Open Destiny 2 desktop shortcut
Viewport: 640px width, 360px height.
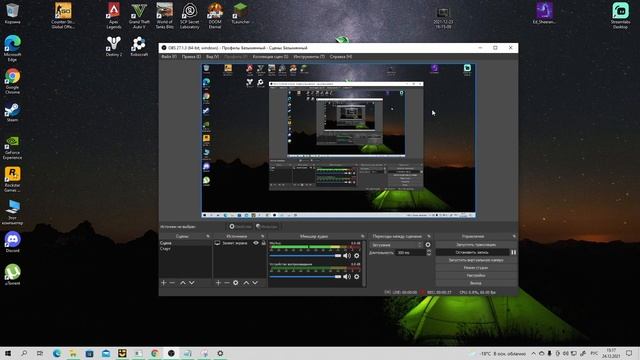pyautogui.click(x=114, y=46)
